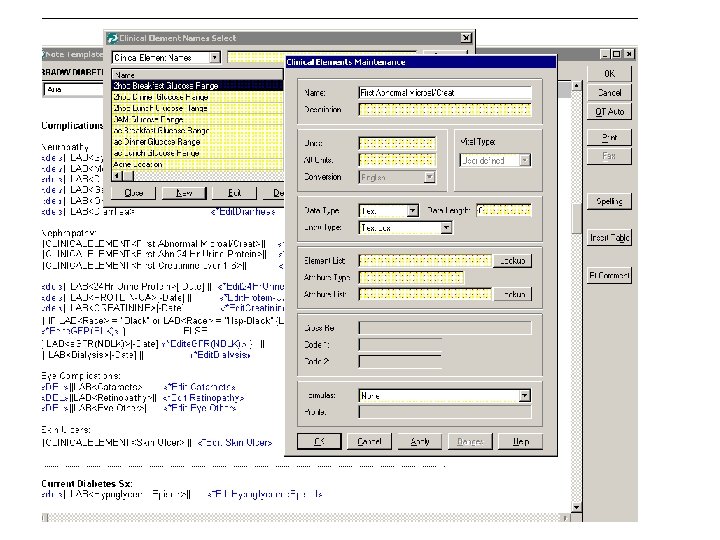Click the Note Template vertical scrollbar thumb
This screenshot has height=540, width=720.
576,219
